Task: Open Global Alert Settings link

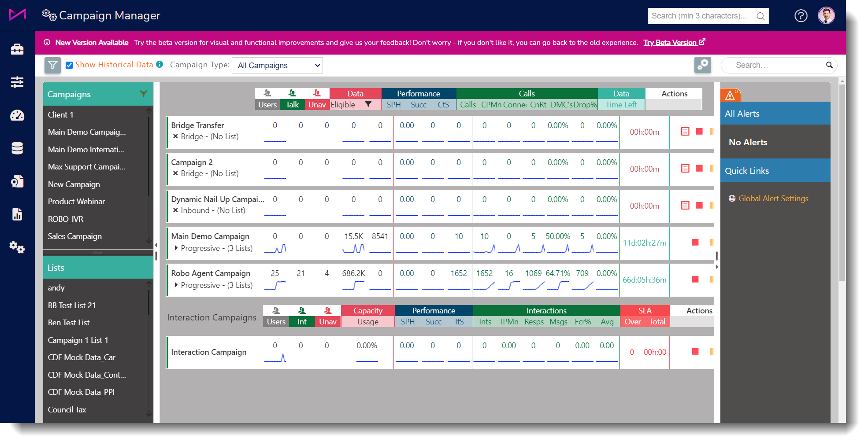Action: pos(773,199)
